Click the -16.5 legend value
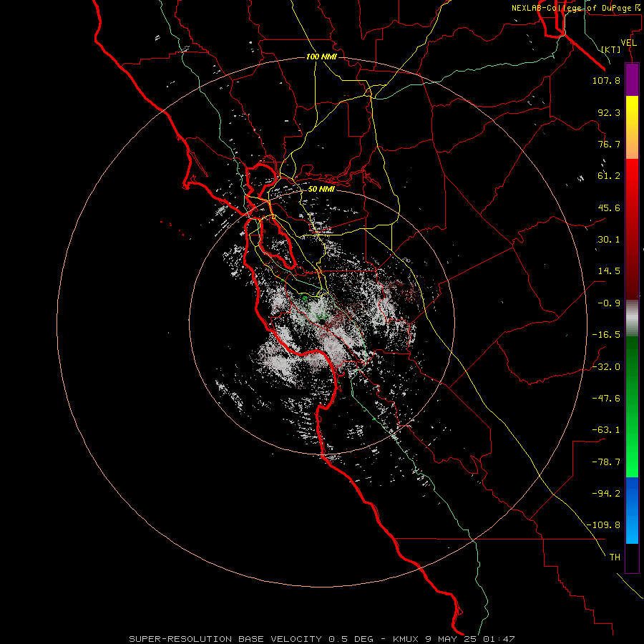644x644 pixels. pos(606,335)
